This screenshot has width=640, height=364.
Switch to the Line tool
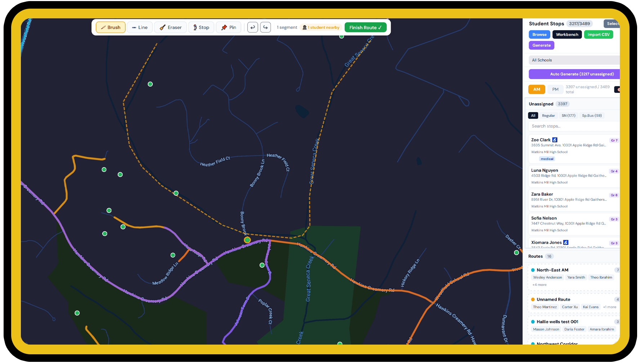[140, 27]
